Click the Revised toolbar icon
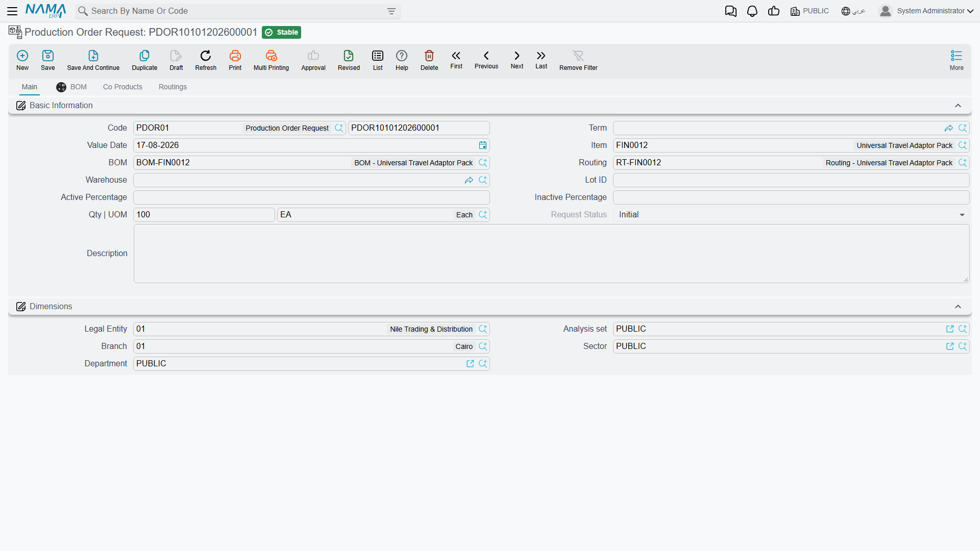This screenshot has width=980, height=551. click(x=349, y=60)
